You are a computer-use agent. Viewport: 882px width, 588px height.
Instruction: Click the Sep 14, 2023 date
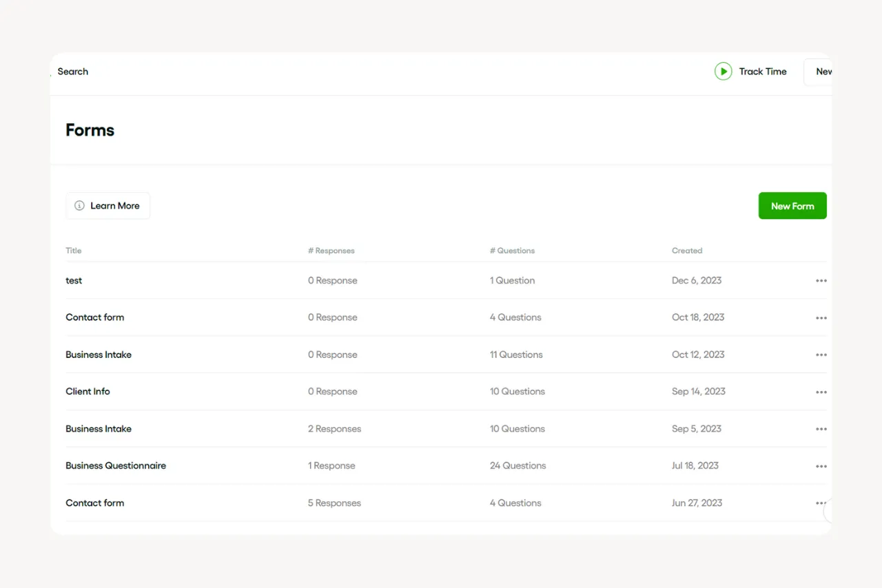[699, 391]
